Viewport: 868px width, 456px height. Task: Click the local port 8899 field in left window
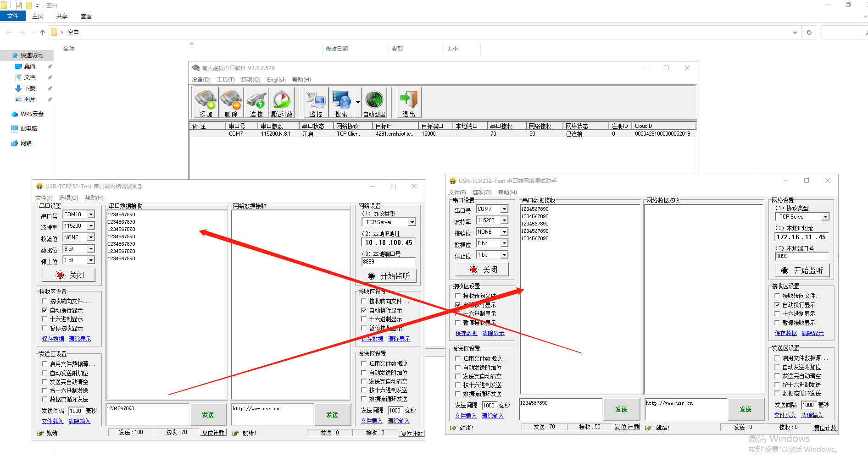click(388, 262)
